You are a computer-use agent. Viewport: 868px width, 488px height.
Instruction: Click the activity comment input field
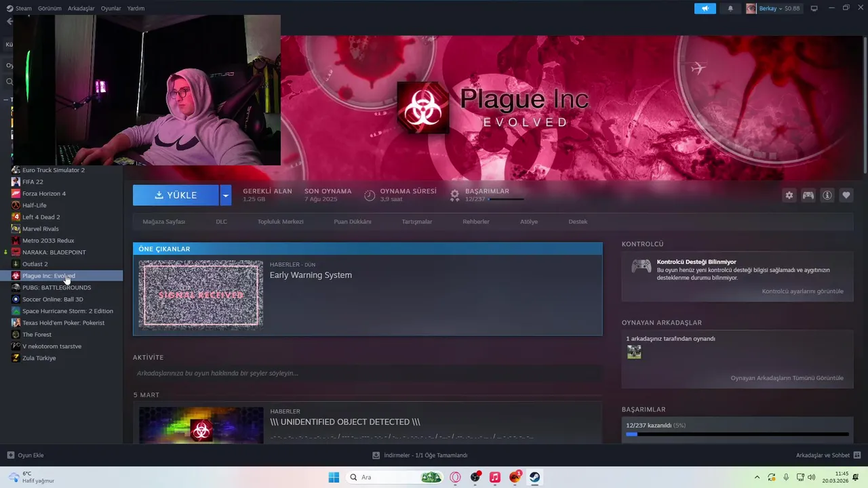pos(368,373)
